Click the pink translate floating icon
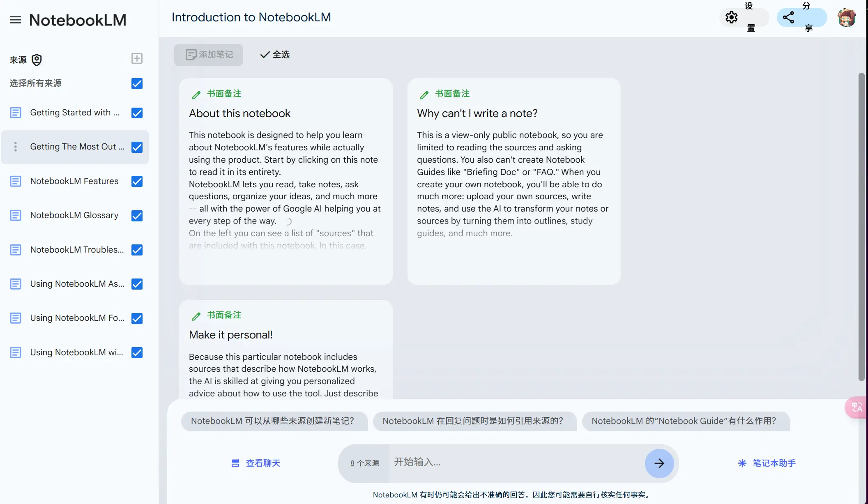This screenshot has width=868, height=504. [x=856, y=407]
